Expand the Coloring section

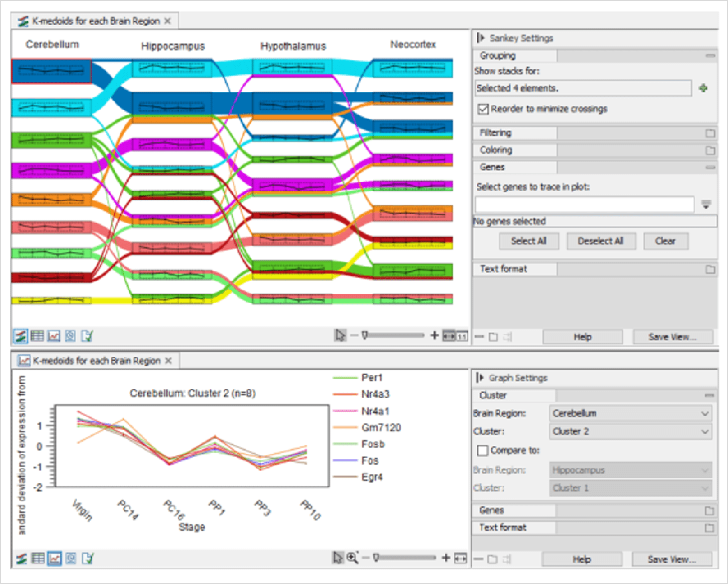tap(710, 150)
